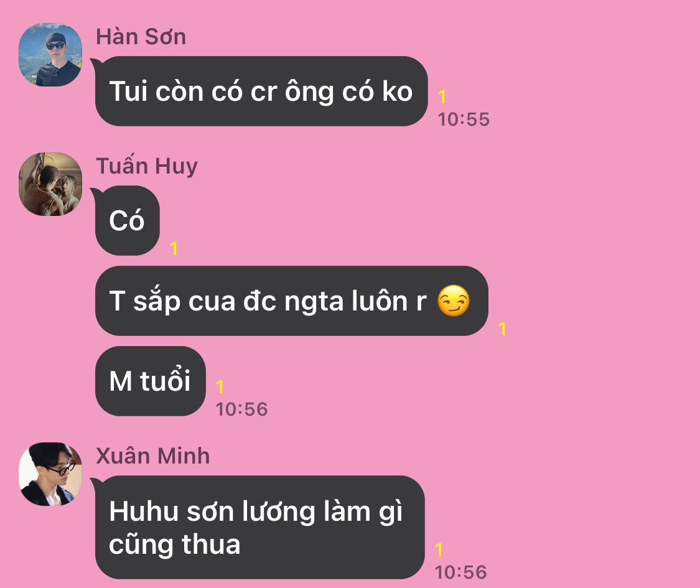Open Xuân Minh's avatar photo

[50, 474]
